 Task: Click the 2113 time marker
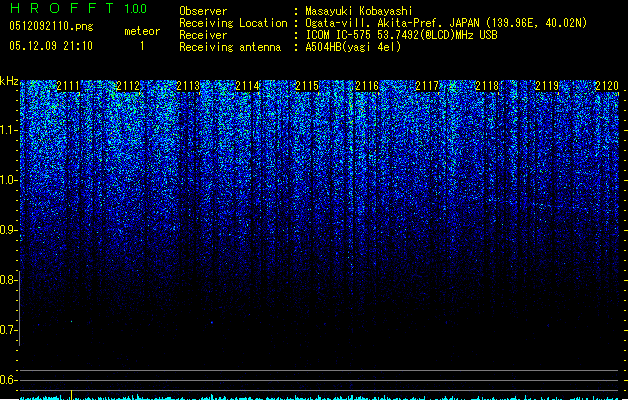[188, 86]
